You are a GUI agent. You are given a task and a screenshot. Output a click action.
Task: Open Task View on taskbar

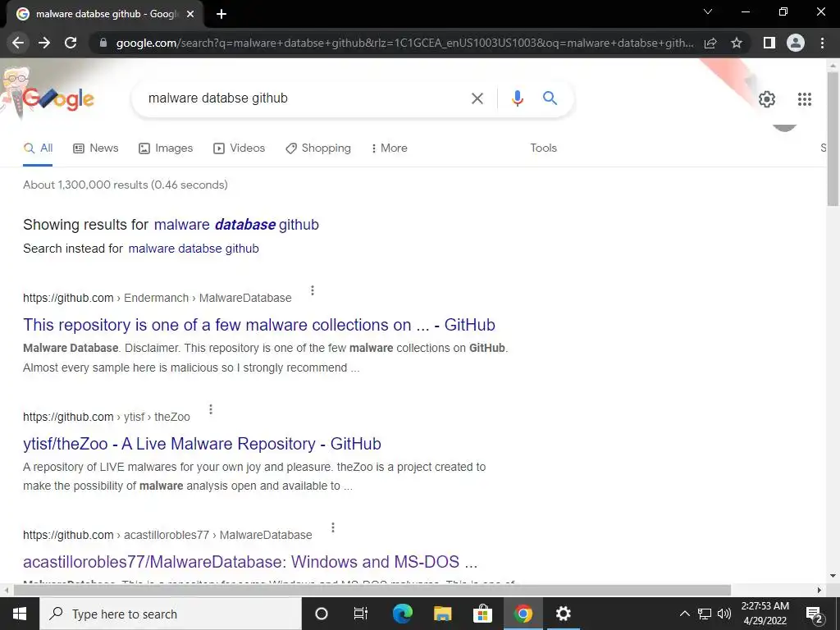pyautogui.click(x=361, y=614)
